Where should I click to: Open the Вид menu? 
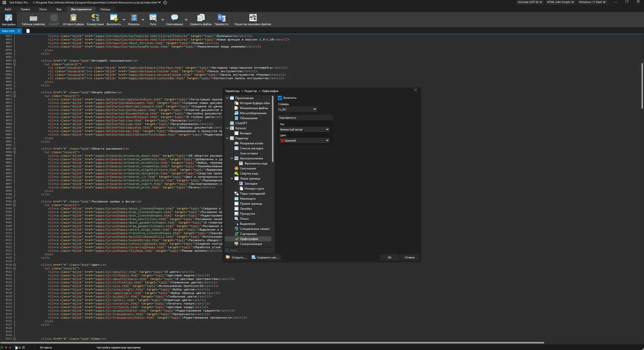coord(59,9)
